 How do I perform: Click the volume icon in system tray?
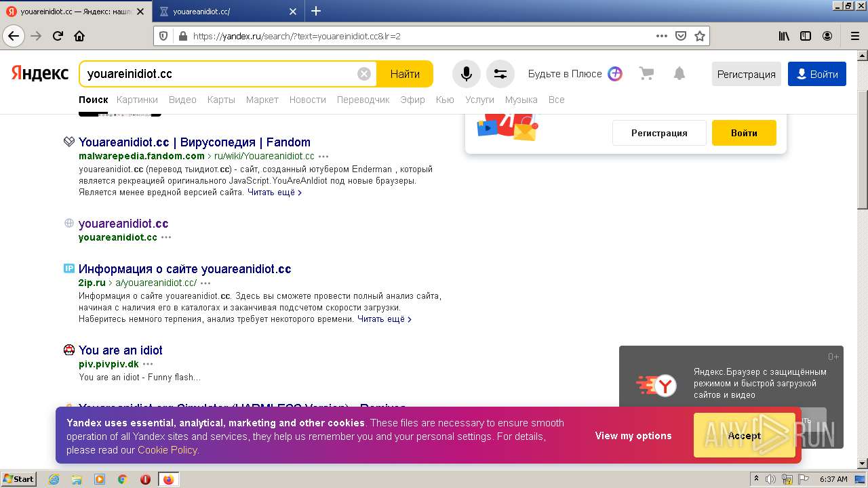[x=770, y=479]
